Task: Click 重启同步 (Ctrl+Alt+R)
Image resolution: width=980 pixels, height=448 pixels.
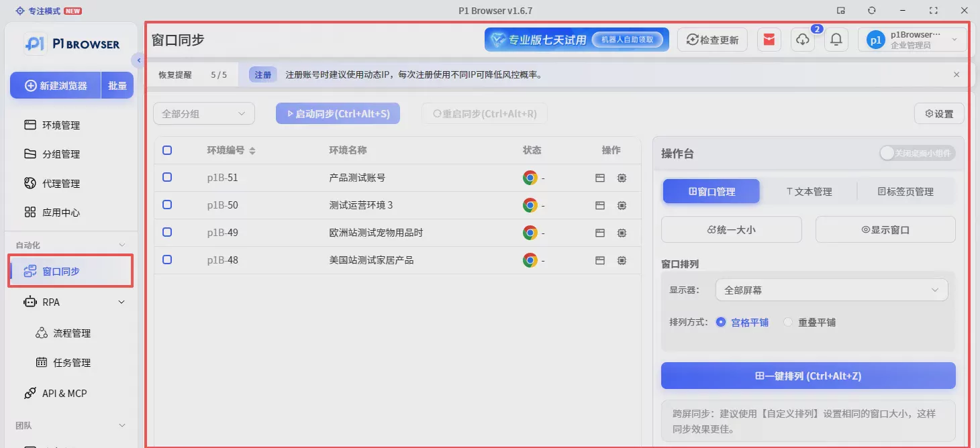Action: point(485,113)
